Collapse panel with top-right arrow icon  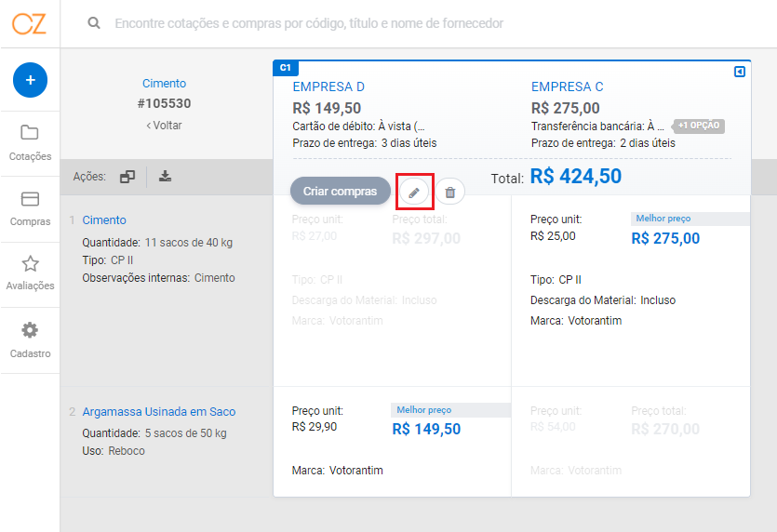tap(740, 72)
